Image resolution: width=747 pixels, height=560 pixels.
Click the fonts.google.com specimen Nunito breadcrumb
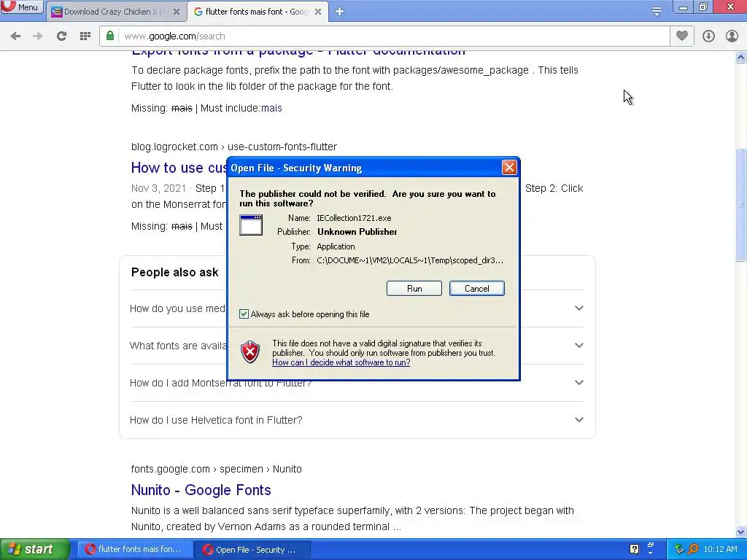pyautogui.click(x=216, y=469)
